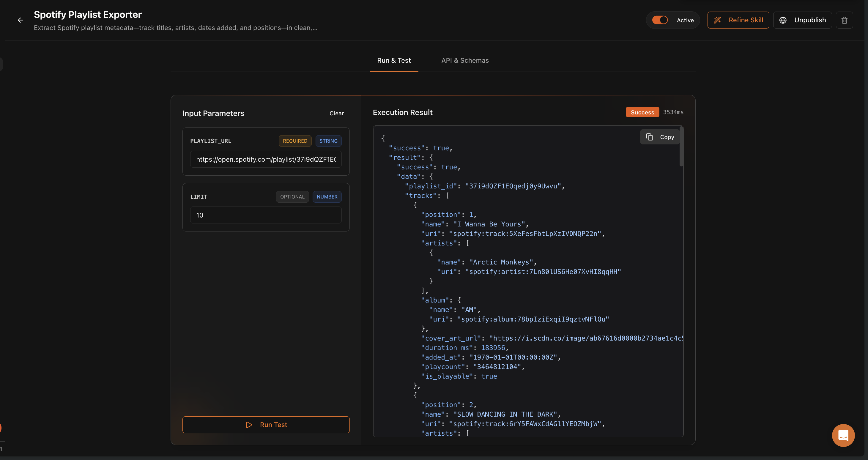
Task: Click the wand icon inside Refine Skill
Action: coord(717,20)
